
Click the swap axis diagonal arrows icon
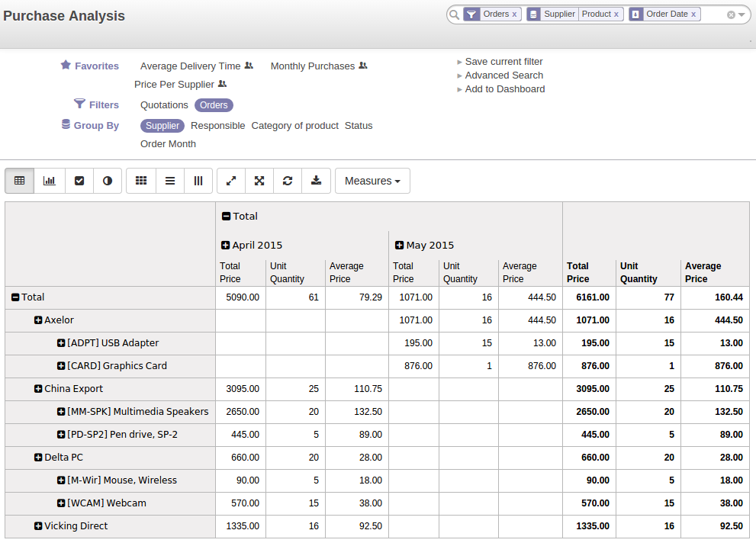pyautogui.click(x=231, y=181)
